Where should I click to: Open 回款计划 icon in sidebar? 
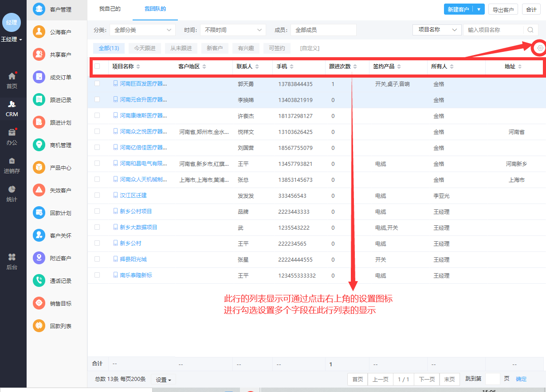pyautogui.click(x=39, y=213)
